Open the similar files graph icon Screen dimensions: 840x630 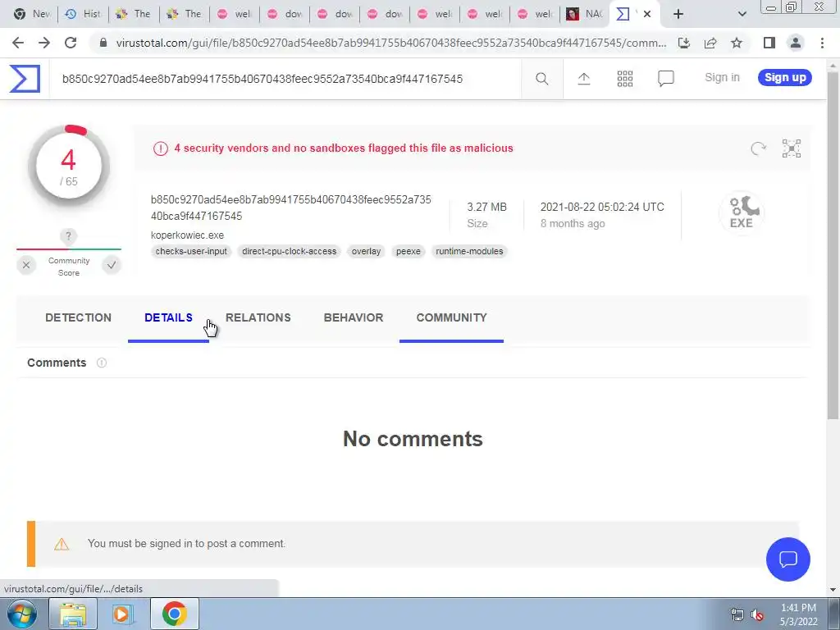tap(792, 148)
